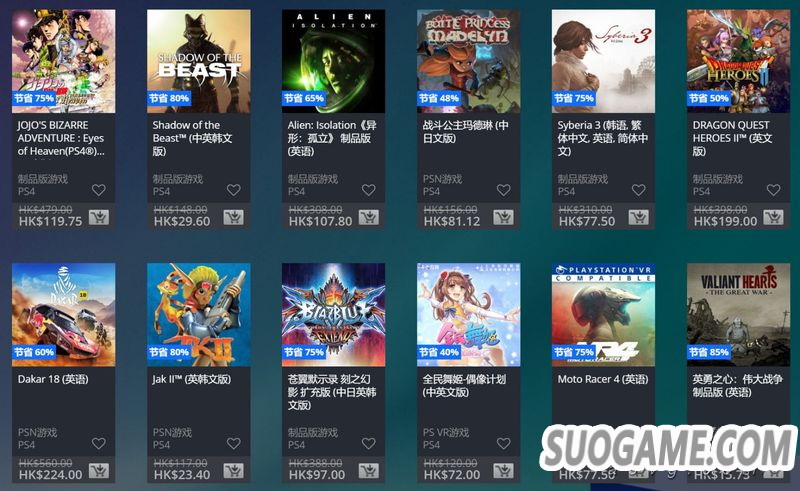Wishlist JOJO'S BIZARRE ADVENTURE with heart
800x491 pixels.
[98, 190]
